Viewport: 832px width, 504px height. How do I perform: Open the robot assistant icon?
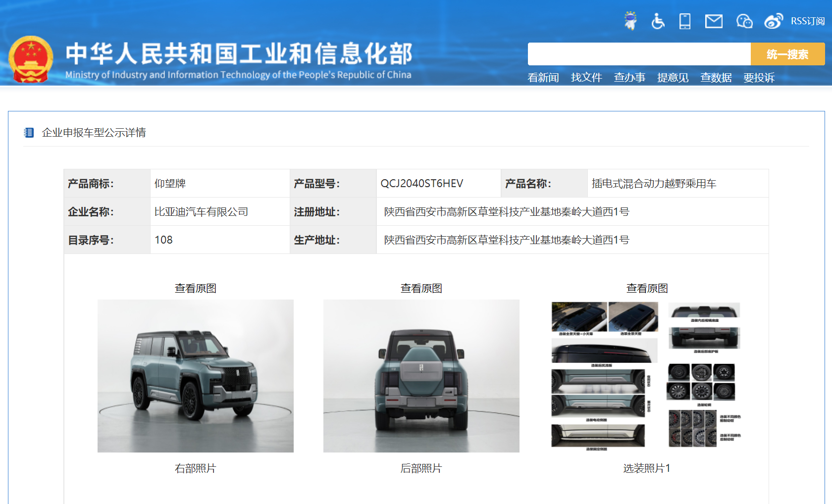(x=630, y=21)
